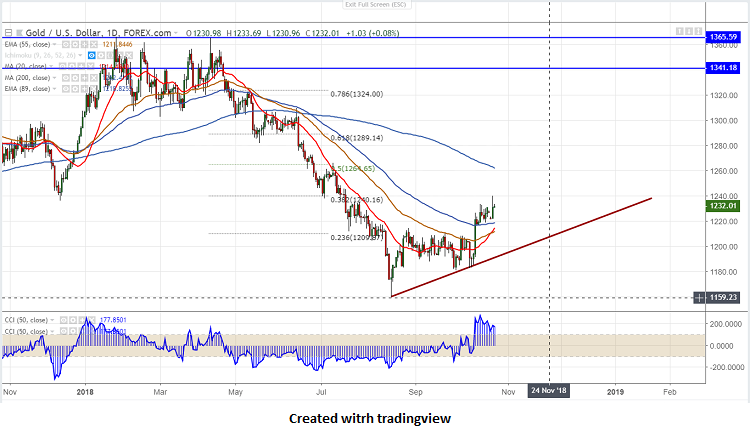Open the Gold / U.S. Dollar symbol dropdown arrow
This screenshot has height=435, width=751.
(176, 33)
